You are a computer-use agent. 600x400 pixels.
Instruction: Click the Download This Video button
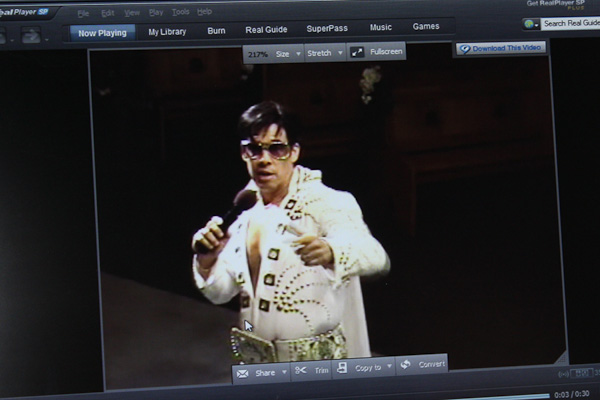(502, 48)
